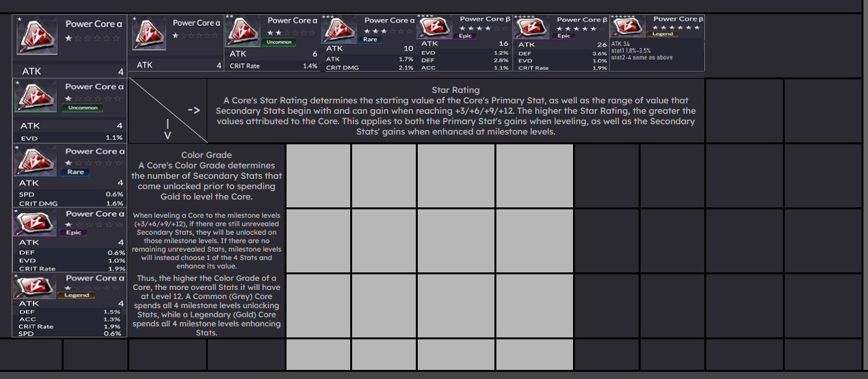Viewport: 868px width, 379px height.
Task: Click the star row on the ATK 10 Rare card
Action: click(x=388, y=31)
